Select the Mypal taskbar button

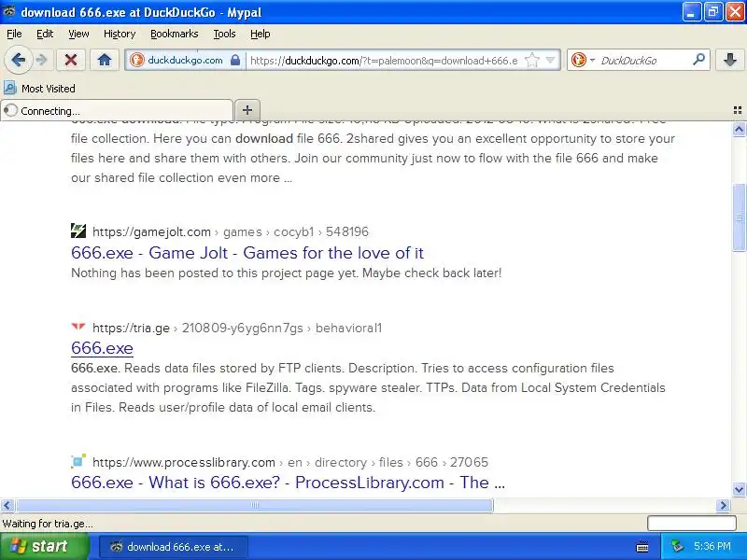174,547
